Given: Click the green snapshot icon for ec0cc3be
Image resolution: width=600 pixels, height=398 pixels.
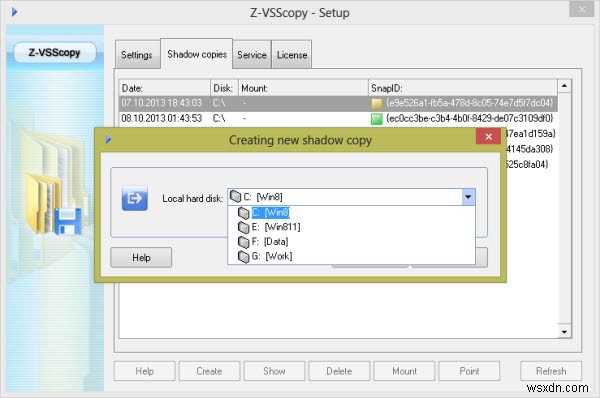Looking at the screenshot, I should [377, 119].
